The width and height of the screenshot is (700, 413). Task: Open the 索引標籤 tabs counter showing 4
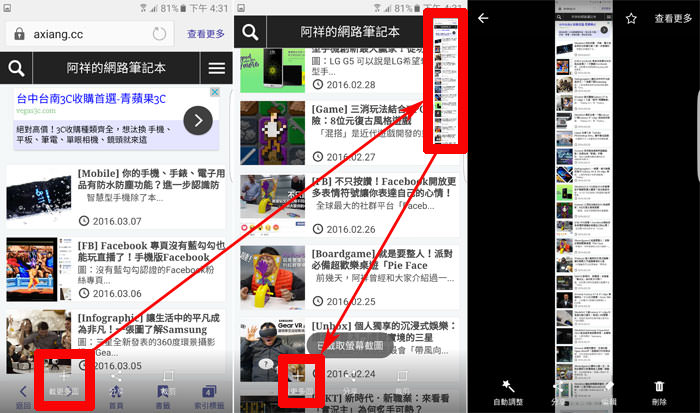208,396
